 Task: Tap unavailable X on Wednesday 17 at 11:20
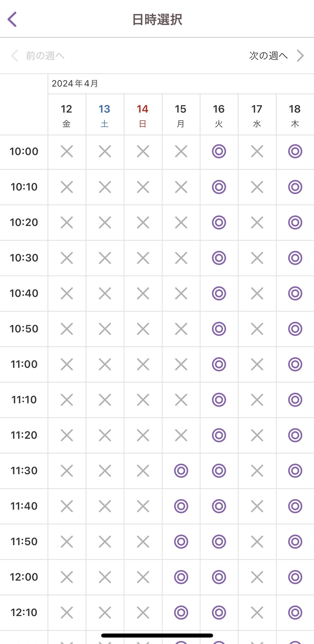coord(257,435)
